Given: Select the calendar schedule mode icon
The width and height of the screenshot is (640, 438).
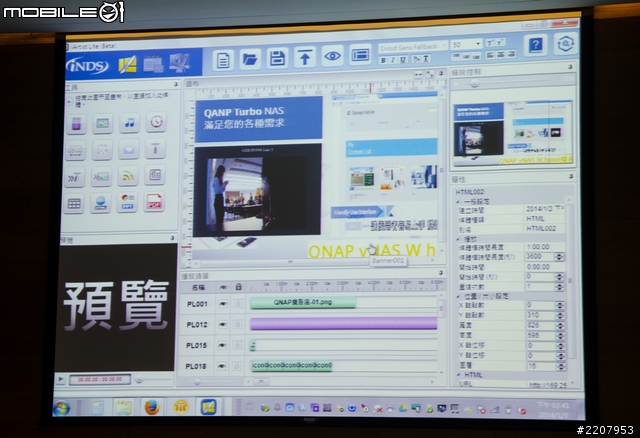Looking at the screenshot, I should [153, 64].
